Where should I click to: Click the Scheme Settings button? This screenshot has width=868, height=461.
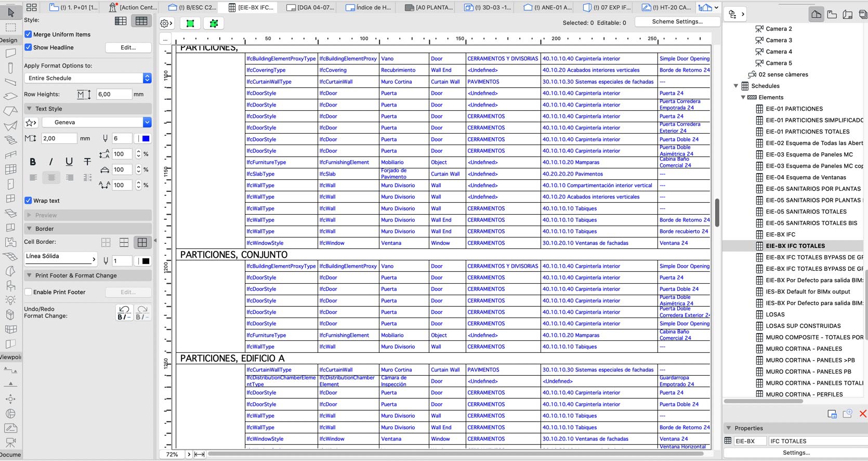(x=677, y=22)
